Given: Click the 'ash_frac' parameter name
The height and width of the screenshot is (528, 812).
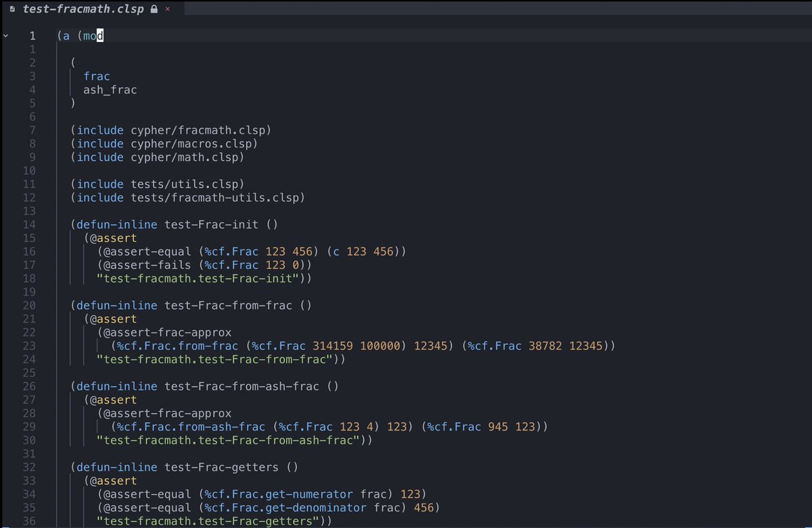Looking at the screenshot, I should (x=110, y=89).
